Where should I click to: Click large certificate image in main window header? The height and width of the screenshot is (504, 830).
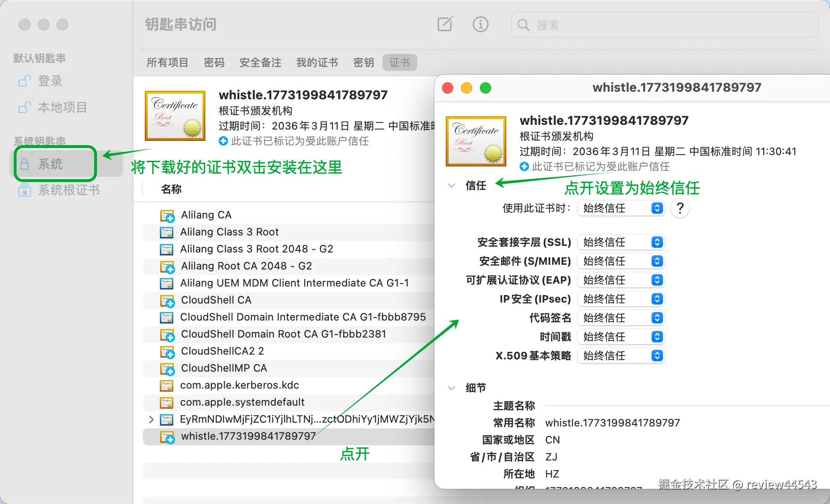point(175,116)
